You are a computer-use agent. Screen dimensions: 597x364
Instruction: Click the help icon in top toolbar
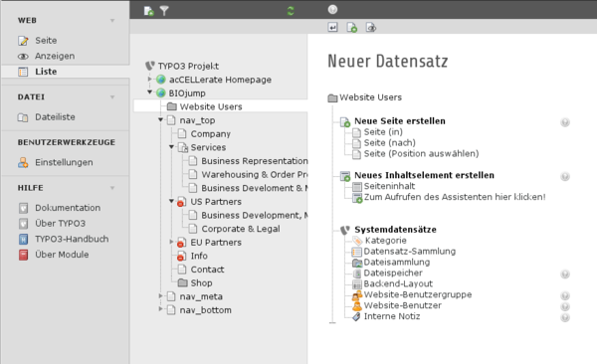pos(332,10)
